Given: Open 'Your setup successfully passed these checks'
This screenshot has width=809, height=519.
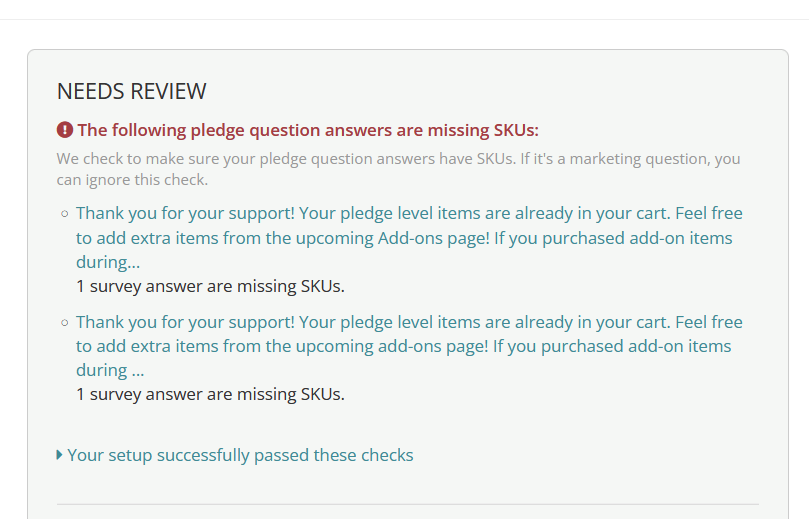Looking at the screenshot, I should 240,455.
